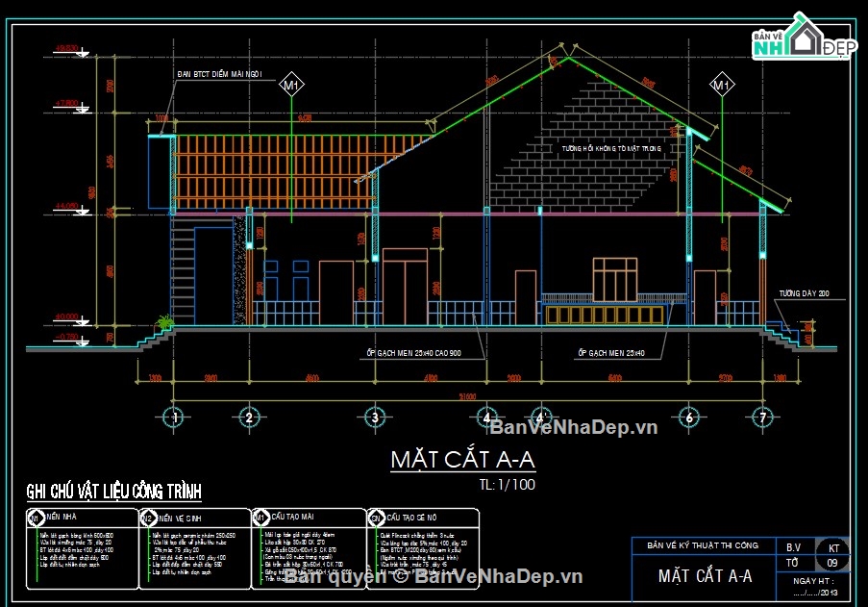Select the TƯỜNG DÀY 200 annotation

[x=803, y=293]
